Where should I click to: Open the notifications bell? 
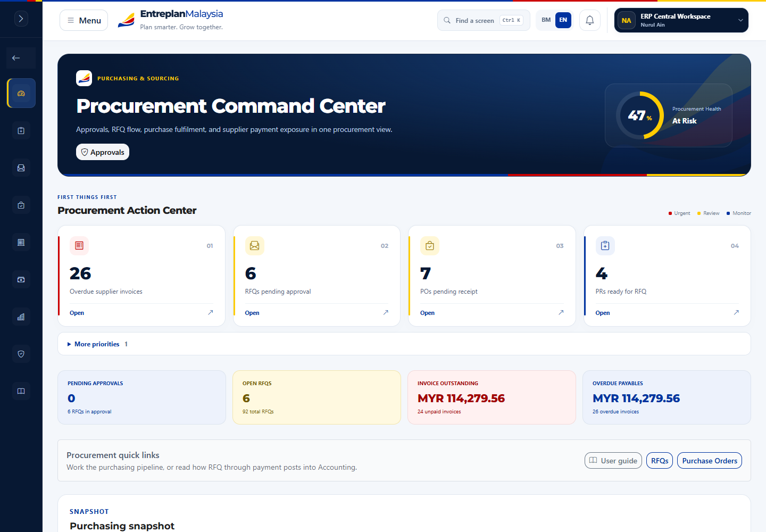point(590,20)
